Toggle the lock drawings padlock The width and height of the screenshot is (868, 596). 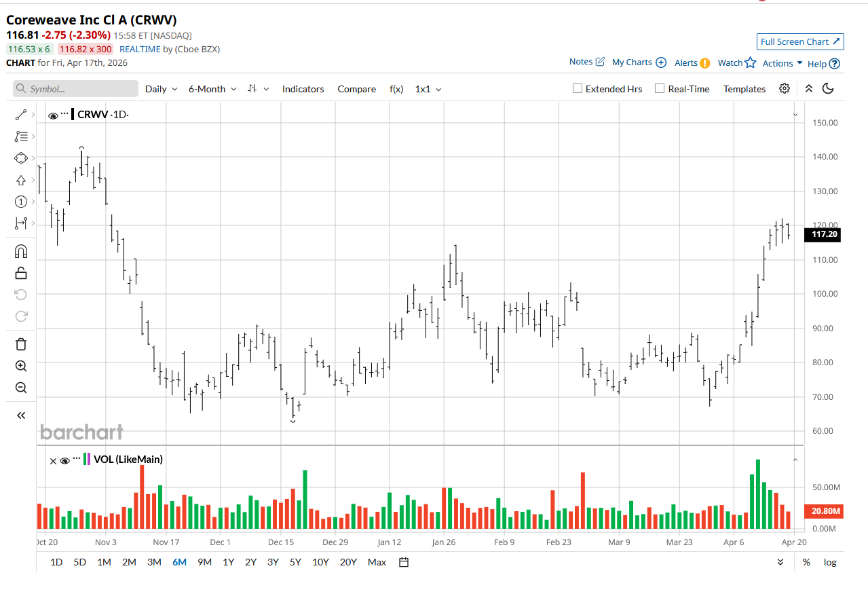point(20,273)
